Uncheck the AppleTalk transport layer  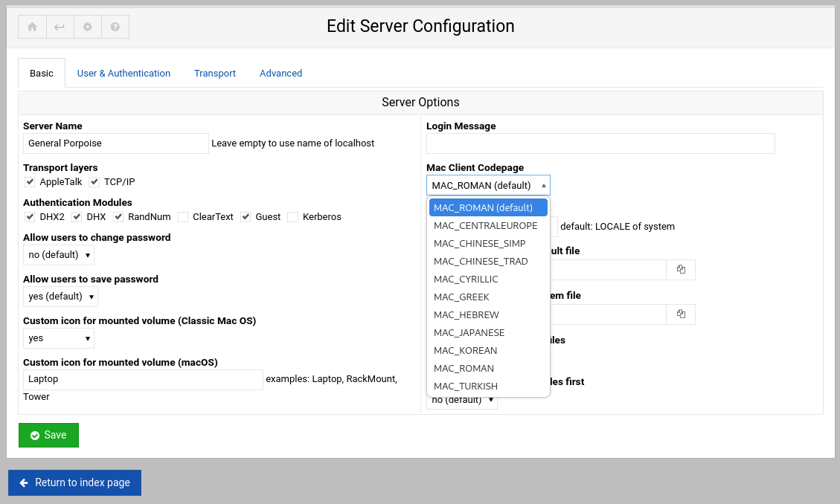tap(30, 181)
